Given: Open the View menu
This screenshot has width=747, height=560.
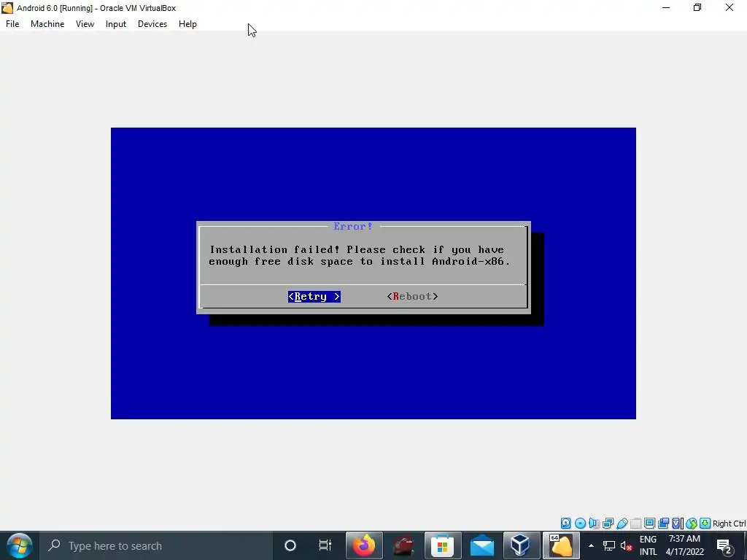Looking at the screenshot, I should click(x=85, y=24).
